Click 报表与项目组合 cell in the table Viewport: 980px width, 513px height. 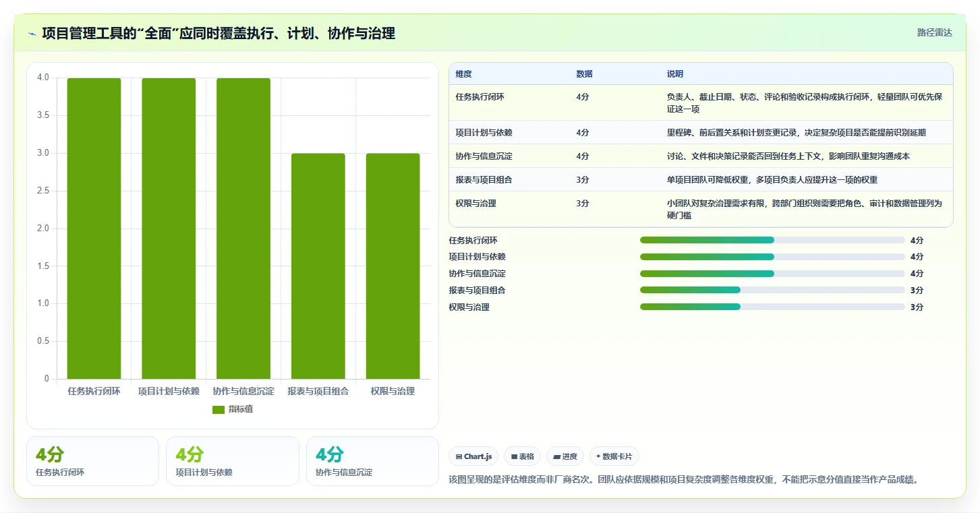(484, 180)
